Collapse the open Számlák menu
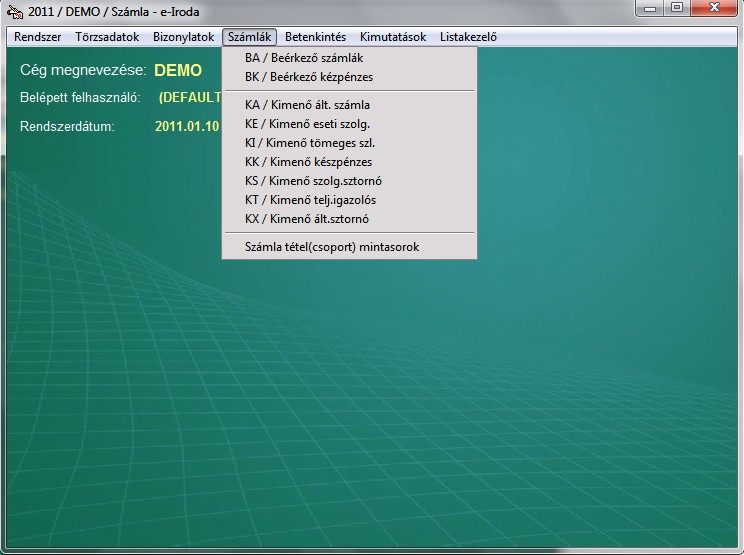744x555 pixels. point(249,37)
